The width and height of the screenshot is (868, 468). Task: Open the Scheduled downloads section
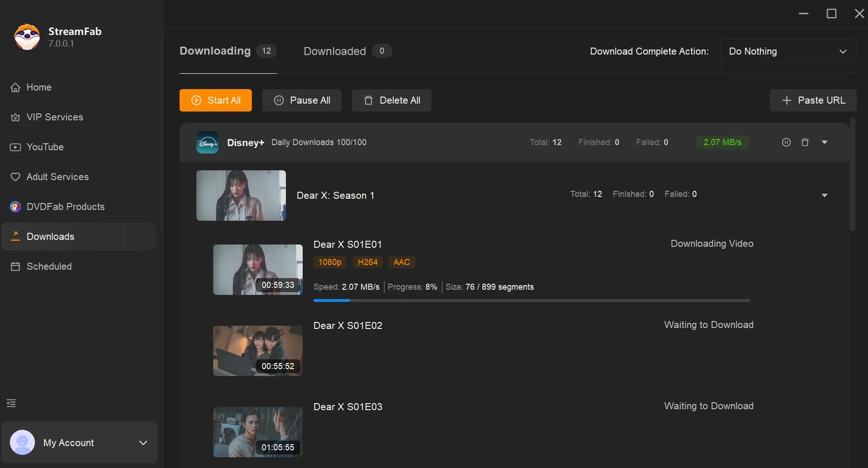click(x=49, y=266)
